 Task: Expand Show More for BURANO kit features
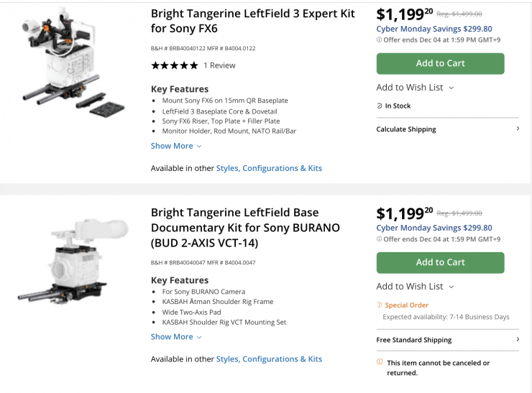pyautogui.click(x=176, y=336)
